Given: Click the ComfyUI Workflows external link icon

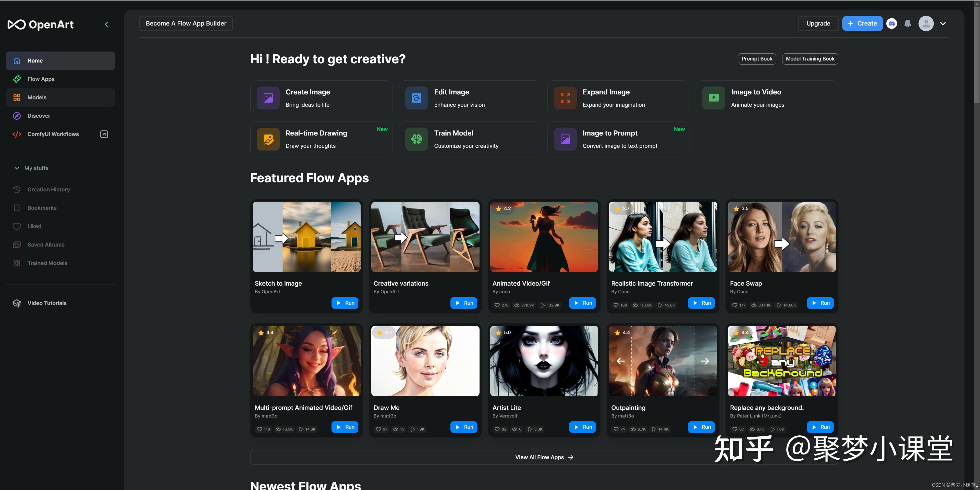Looking at the screenshot, I should point(104,134).
